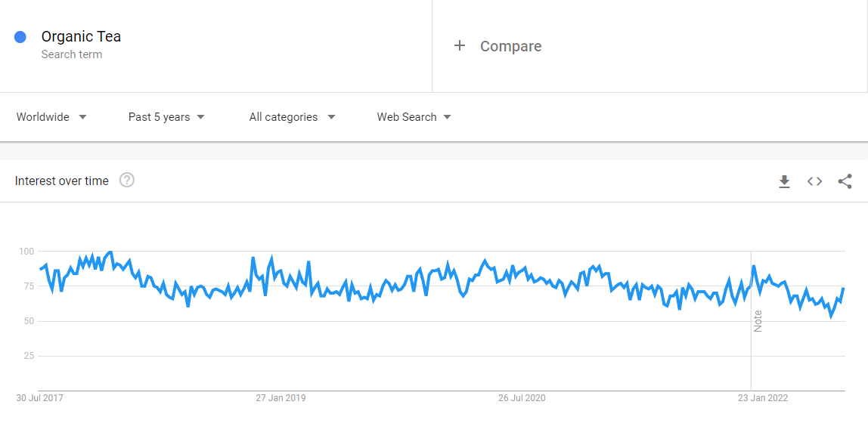Click the 26 Jul 2020 axis label
The width and height of the screenshot is (868, 448).
click(x=522, y=398)
